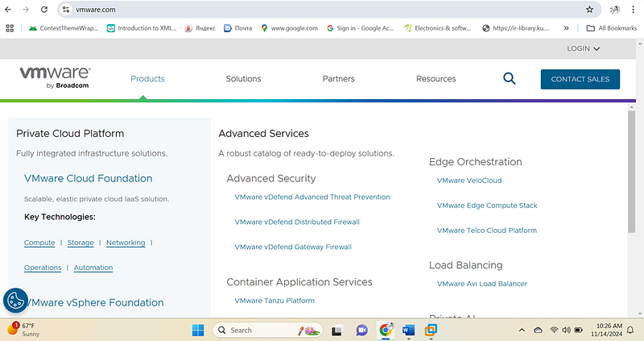Screen dimensions: 644x341
Task: Click the Compute technology link
Action: pos(39,243)
